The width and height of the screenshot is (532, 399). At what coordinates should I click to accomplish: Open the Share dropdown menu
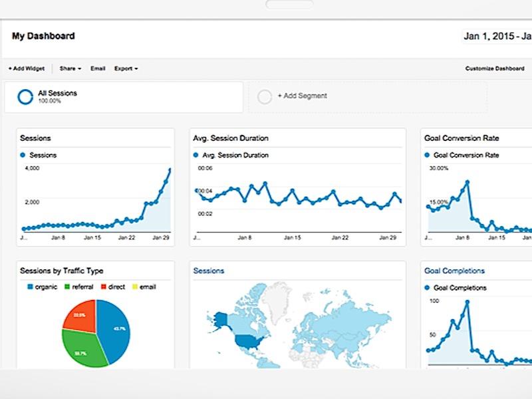(70, 68)
